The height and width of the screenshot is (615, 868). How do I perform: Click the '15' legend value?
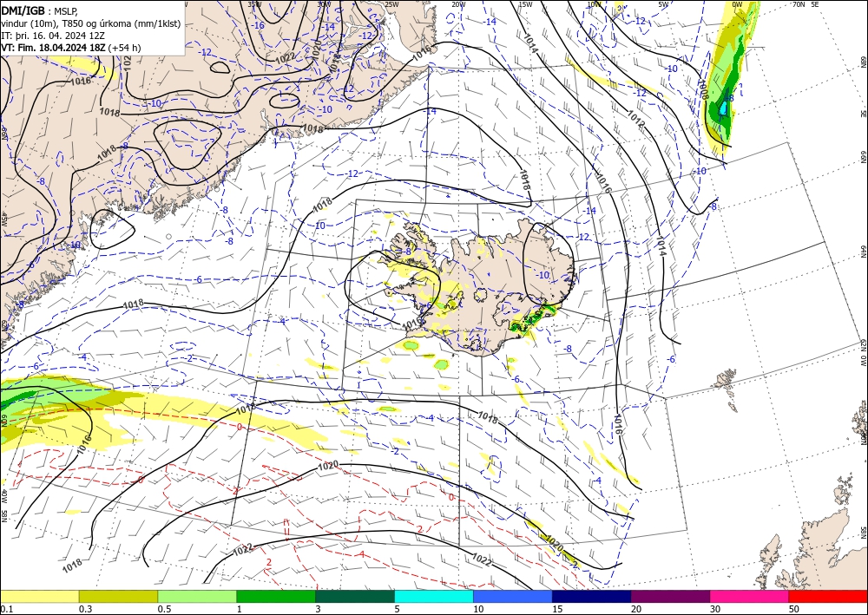click(557, 609)
